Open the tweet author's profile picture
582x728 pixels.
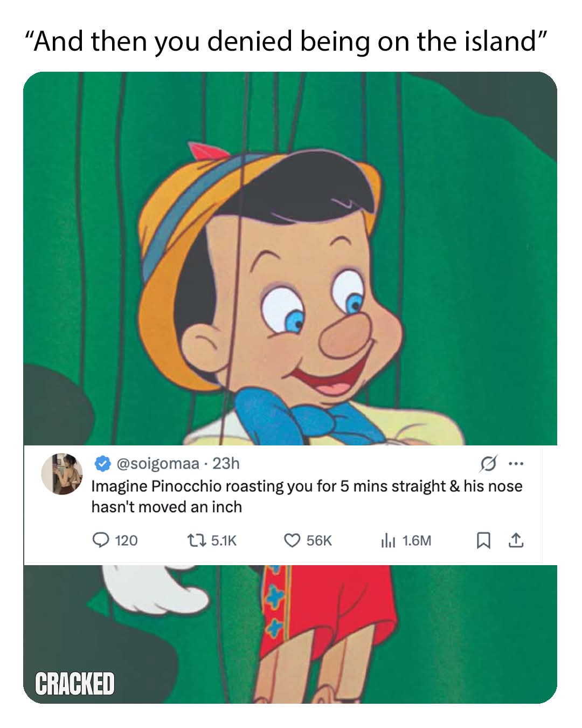[63, 473]
